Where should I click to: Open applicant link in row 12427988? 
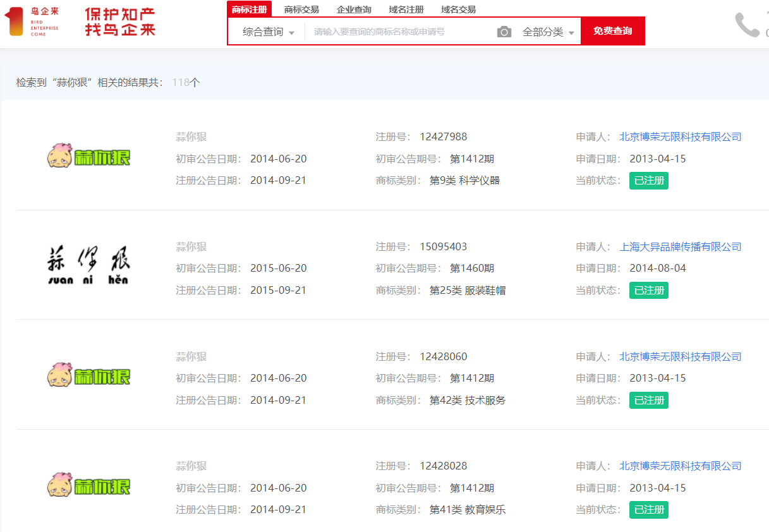tap(681, 137)
